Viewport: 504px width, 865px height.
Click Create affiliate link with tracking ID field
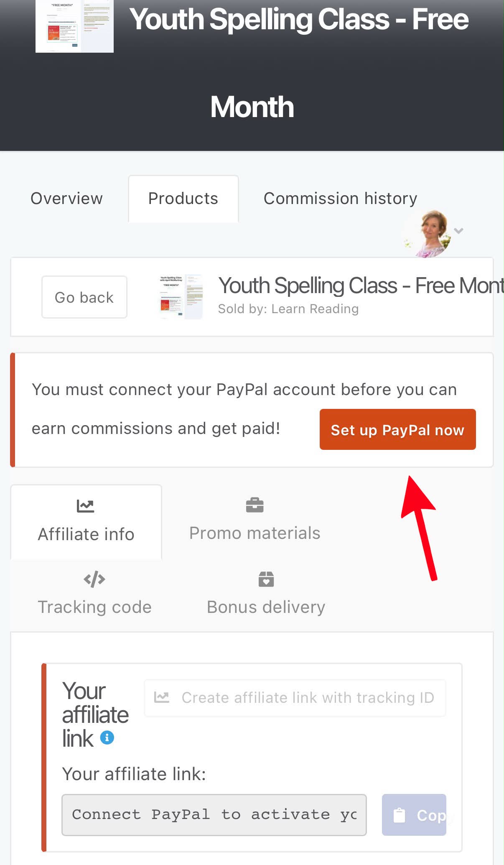point(295,698)
